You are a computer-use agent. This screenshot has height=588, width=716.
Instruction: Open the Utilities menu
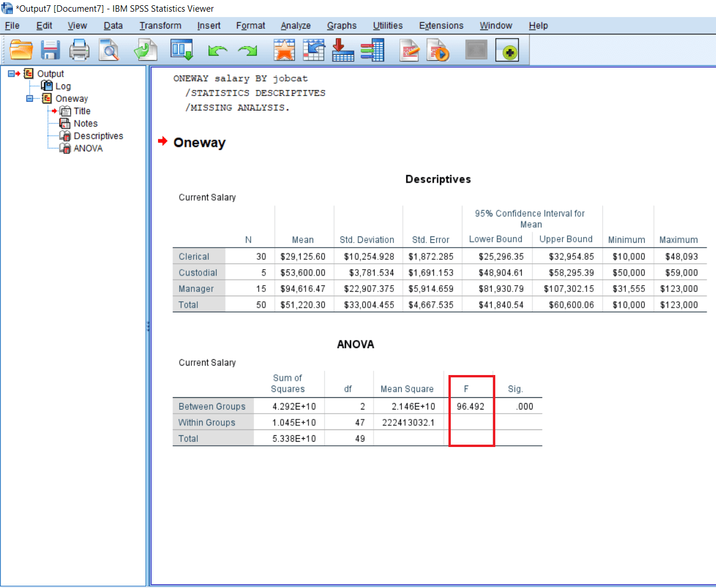click(x=388, y=26)
